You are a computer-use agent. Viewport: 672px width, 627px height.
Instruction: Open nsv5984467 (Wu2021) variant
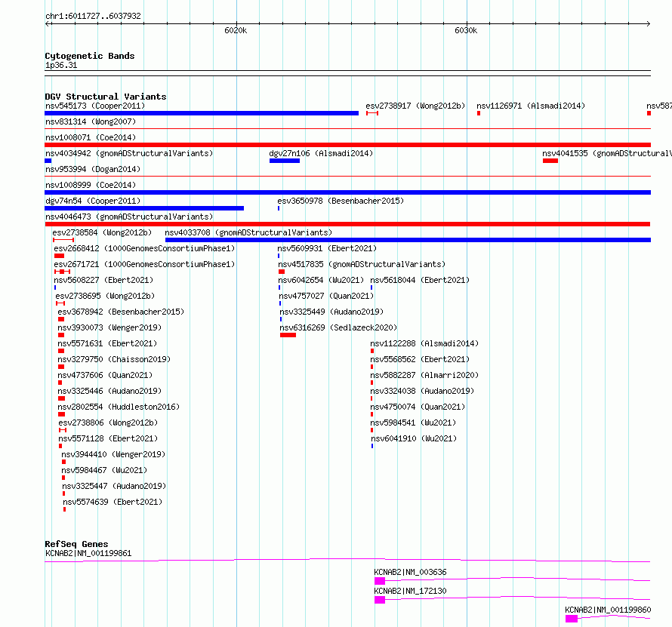[104, 470]
